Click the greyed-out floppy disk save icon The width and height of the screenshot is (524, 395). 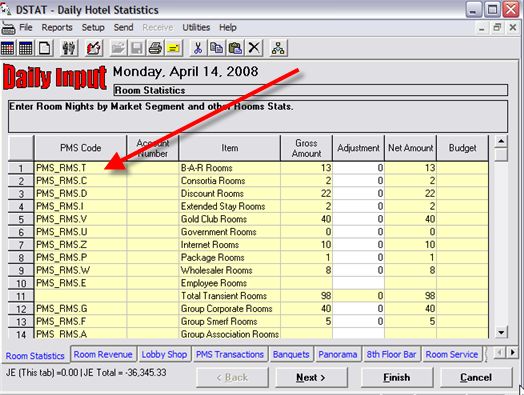click(x=136, y=48)
